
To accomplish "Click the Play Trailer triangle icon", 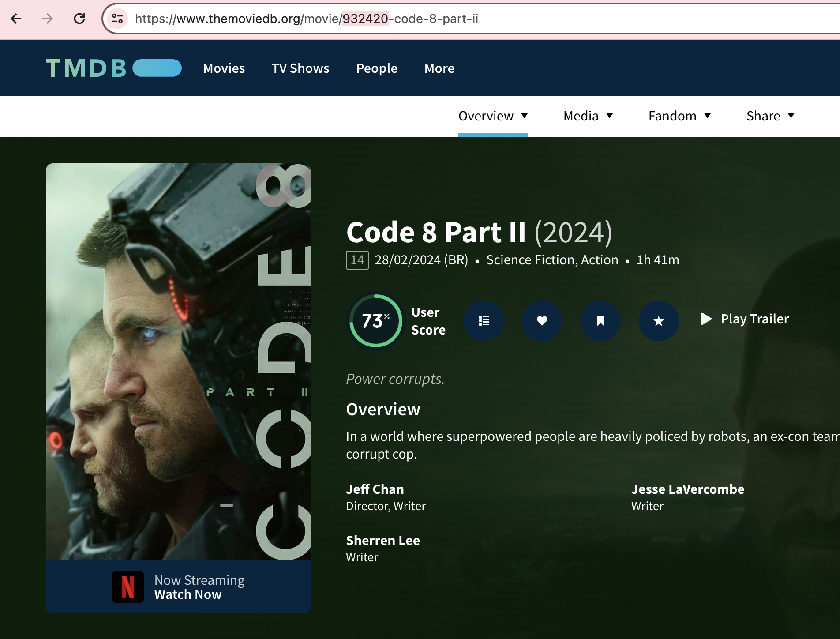I will coord(706,319).
